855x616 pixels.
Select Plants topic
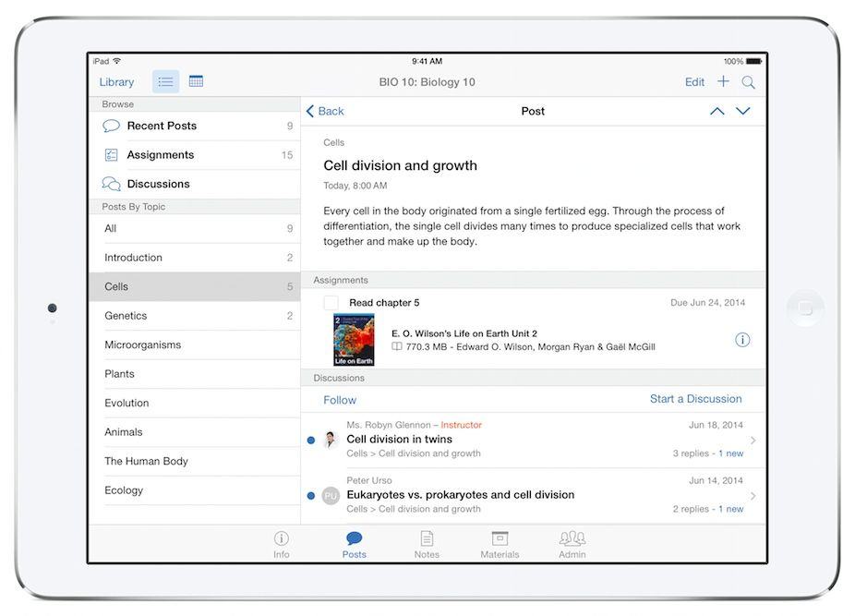(195, 374)
